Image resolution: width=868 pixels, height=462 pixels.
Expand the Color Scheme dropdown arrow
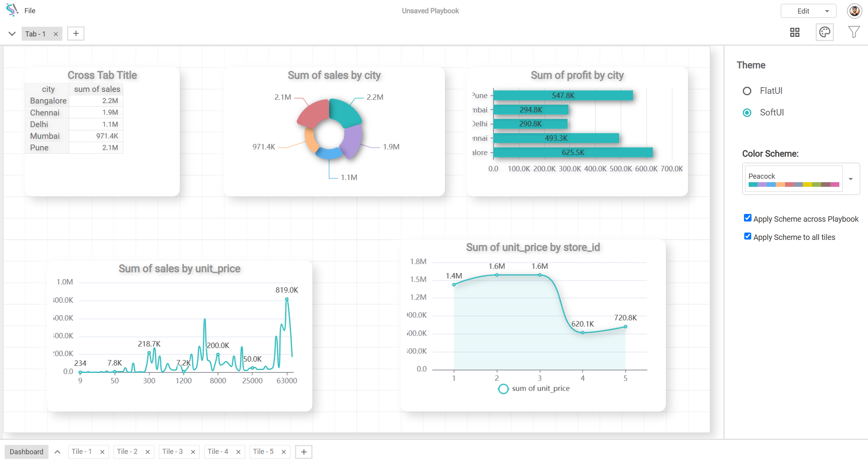click(851, 179)
